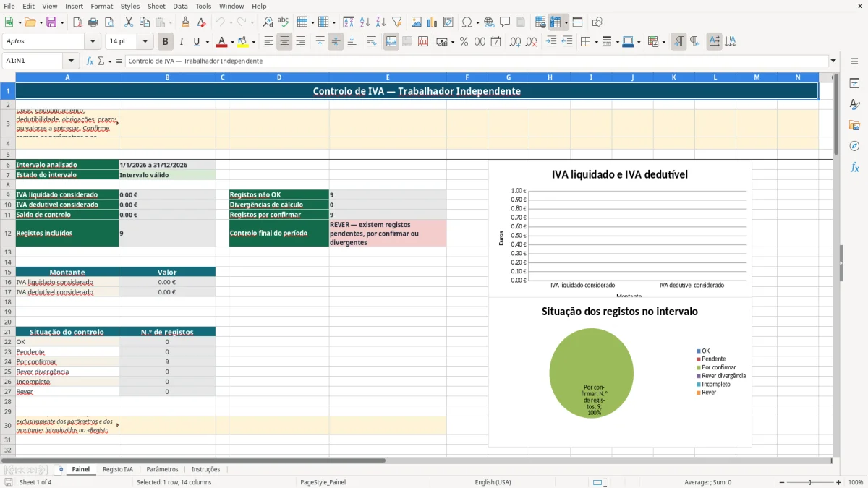
Task: Enable AutoFilter funnel icon
Action: coord(396,22)
